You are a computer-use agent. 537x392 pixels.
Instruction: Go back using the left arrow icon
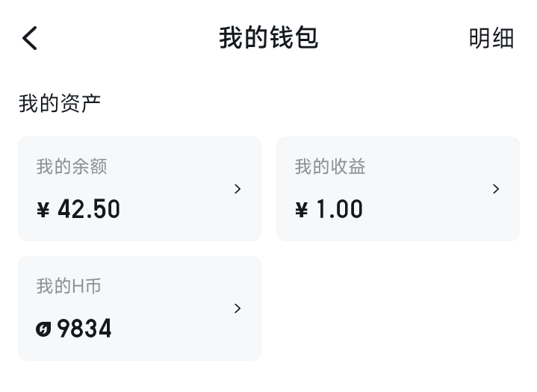tap(30, 38)
